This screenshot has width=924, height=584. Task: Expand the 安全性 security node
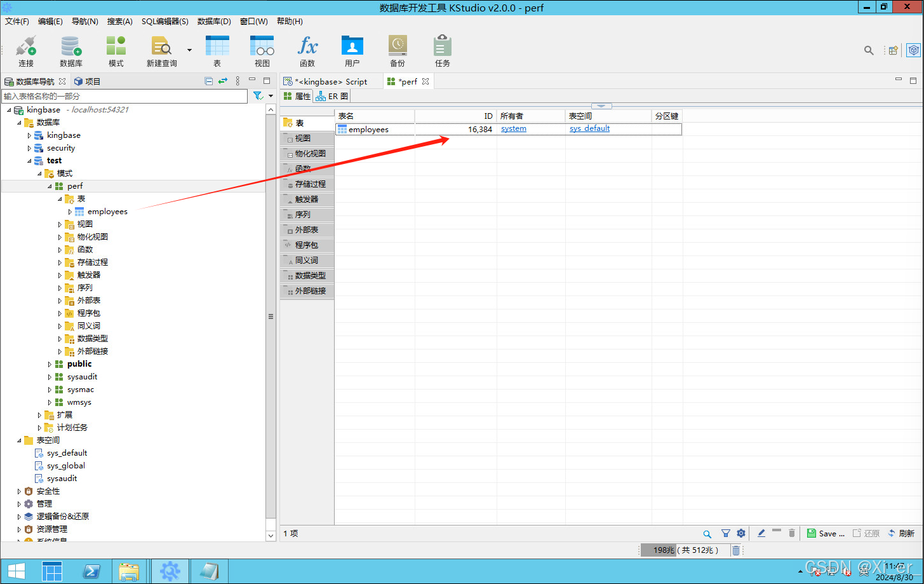point(19,491)
